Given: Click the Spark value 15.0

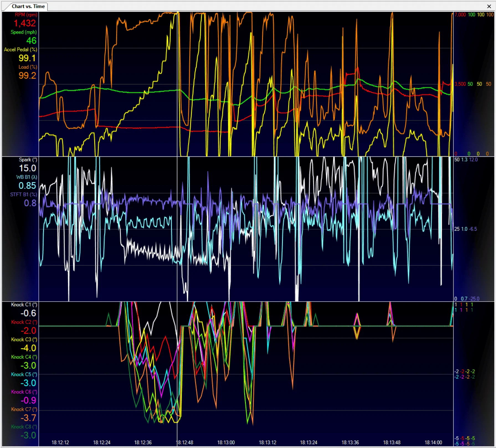Looking at the screenshot, I should pyautogui.click(x=27, y=168).
